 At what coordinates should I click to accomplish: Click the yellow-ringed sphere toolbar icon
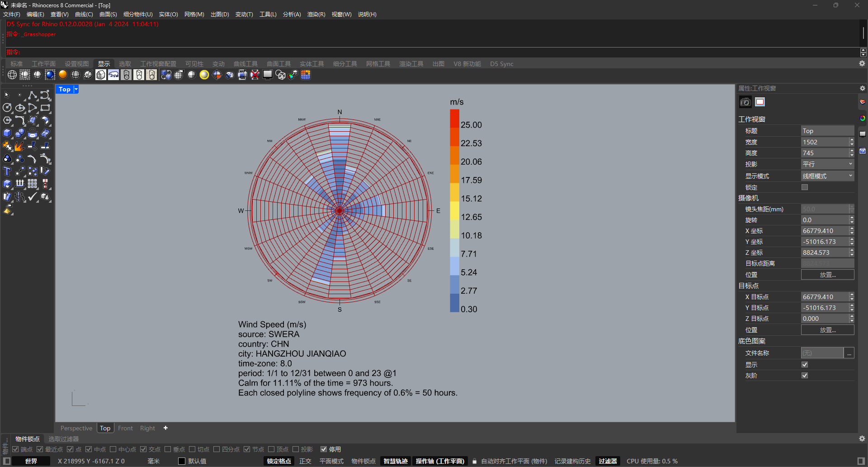[204, 75]
